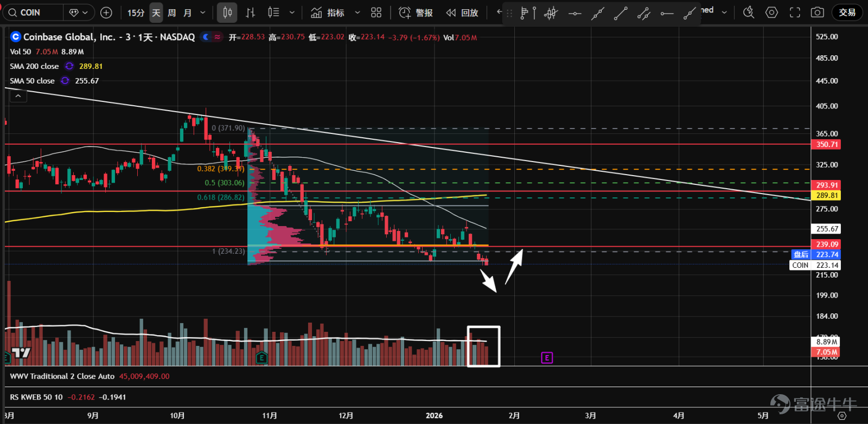Switch to the bar chart type

click(251, 12)
